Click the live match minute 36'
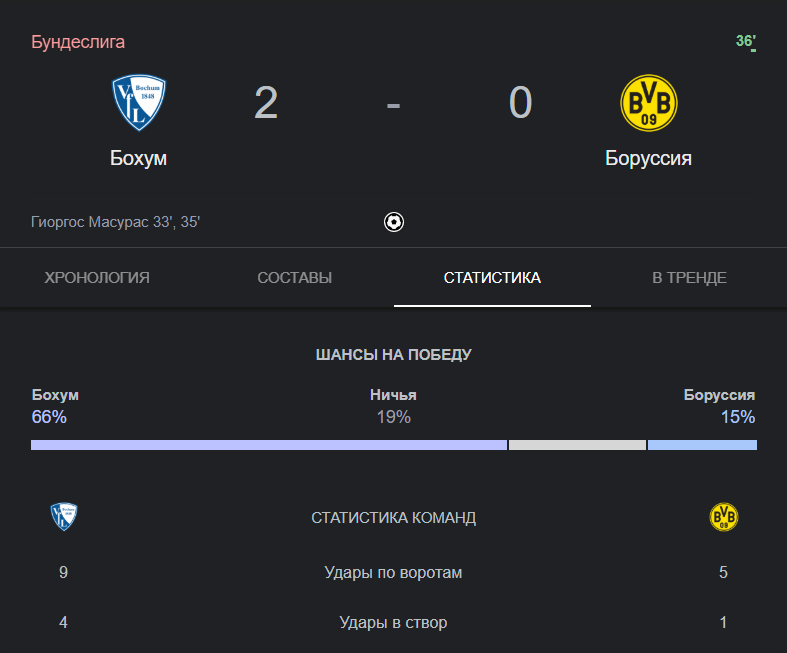 pos(745,41)
